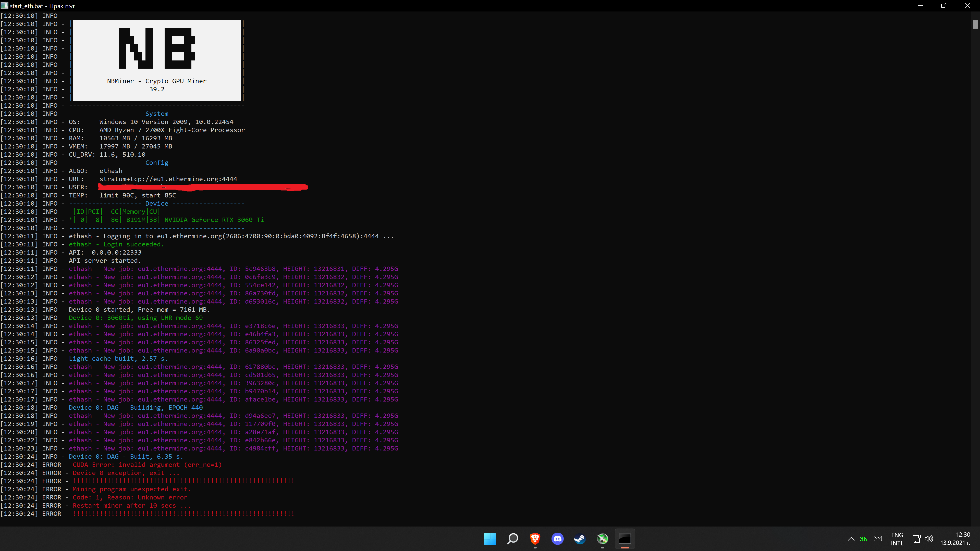Switch keyboard layout via ENG INTL indicator

pyautogui.click(x=897, y=539)
